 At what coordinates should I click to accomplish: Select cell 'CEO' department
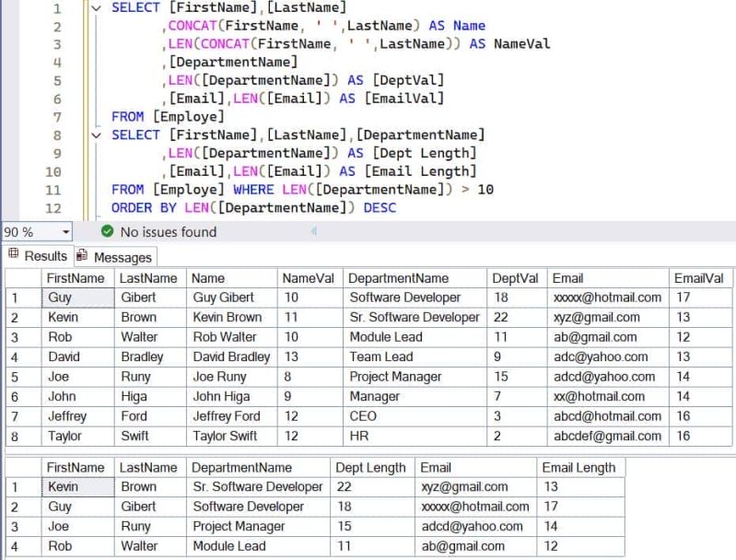coord(415,416)
